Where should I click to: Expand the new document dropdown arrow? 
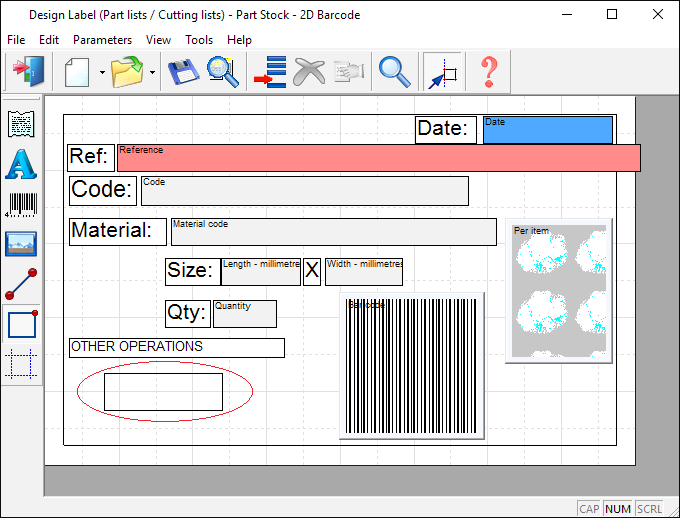coord(102,73)
